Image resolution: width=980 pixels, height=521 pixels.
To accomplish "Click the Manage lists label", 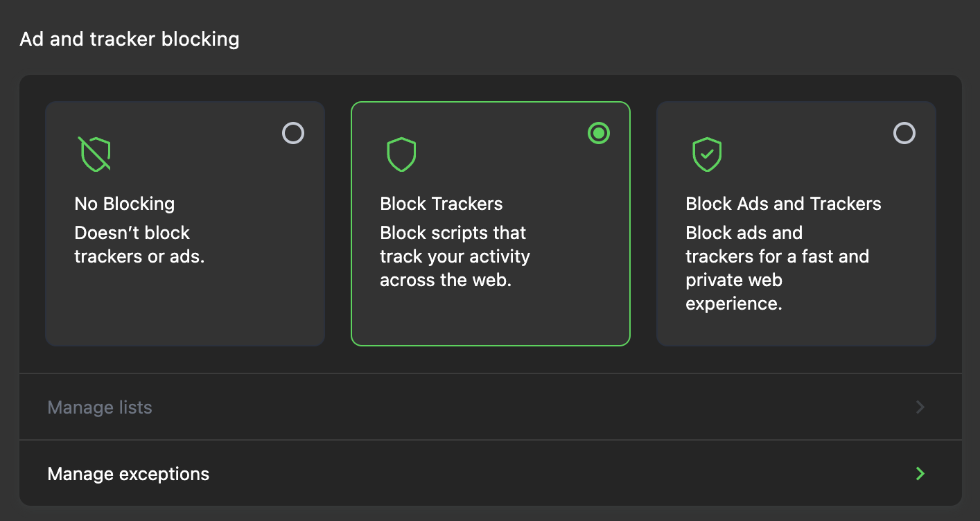I will coord(100,407).
